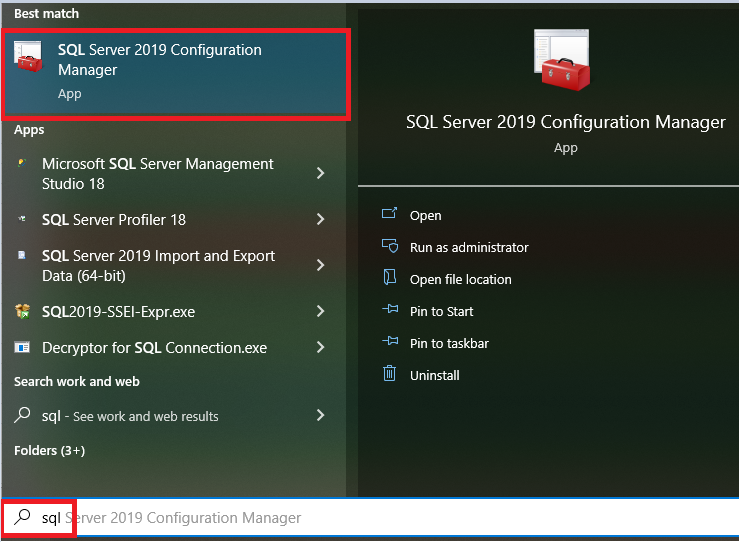Expand Import and Export Data chevron
739x542 pixels.
coord(320,265)
